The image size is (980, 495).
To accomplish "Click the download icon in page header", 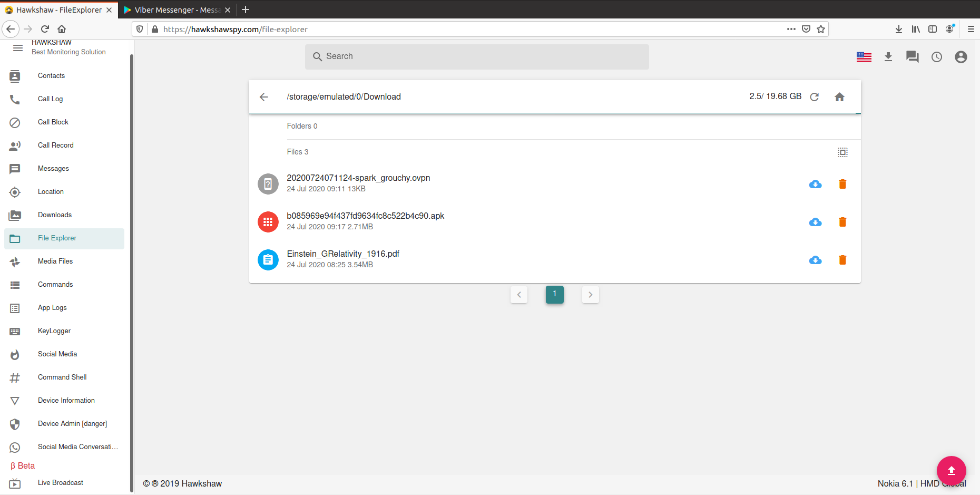I will (888, 57).
